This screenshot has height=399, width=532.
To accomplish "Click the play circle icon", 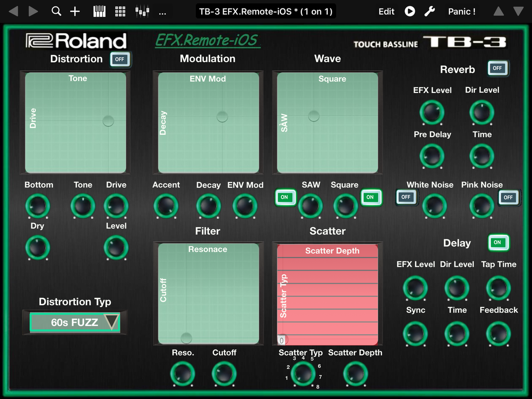I will [410, 11].
